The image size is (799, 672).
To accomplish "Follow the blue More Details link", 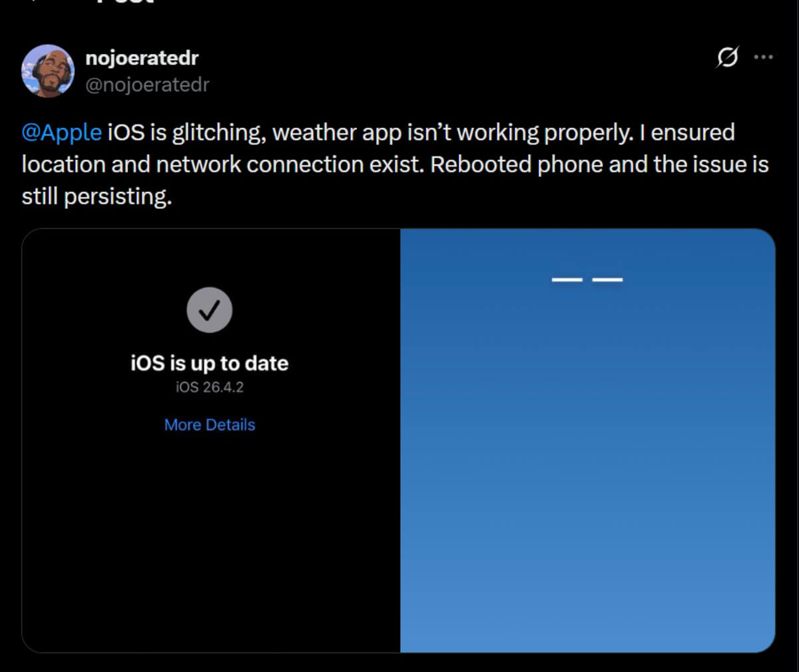I will click(210, 424).
